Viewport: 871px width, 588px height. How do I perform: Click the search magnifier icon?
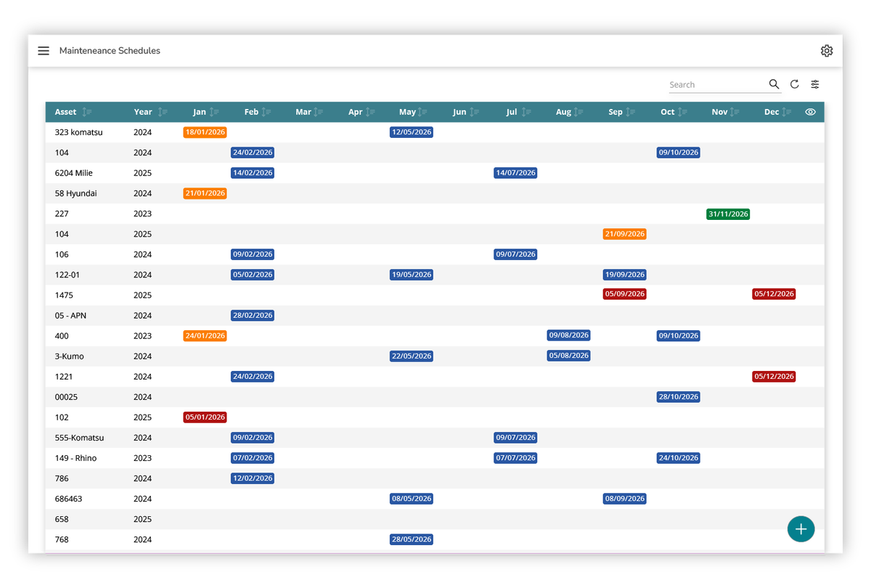coord(774,84)
